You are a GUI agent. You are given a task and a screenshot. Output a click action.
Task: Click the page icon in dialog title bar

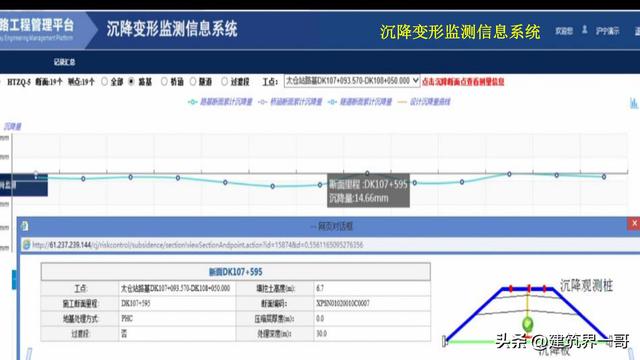point(25,226)
